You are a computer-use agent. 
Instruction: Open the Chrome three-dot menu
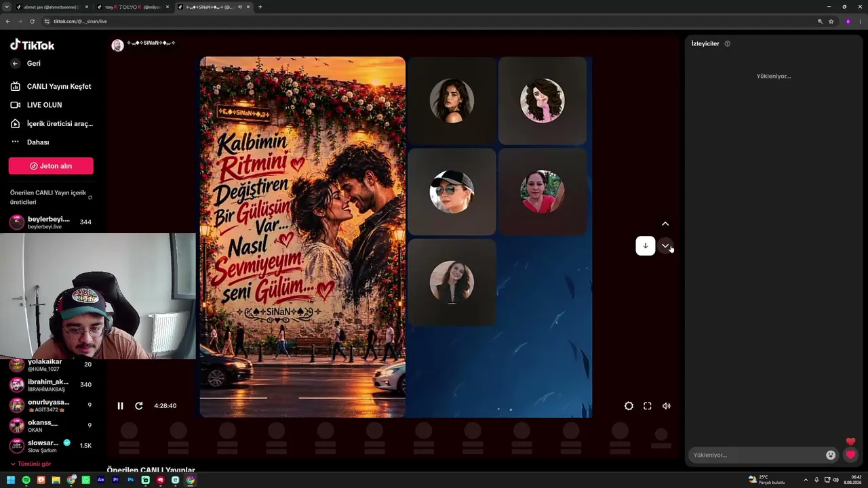coord(861,22)
